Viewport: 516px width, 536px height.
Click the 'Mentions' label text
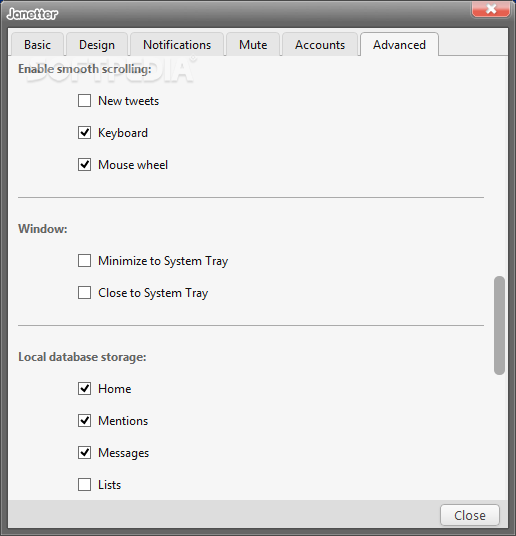[123, 420]
